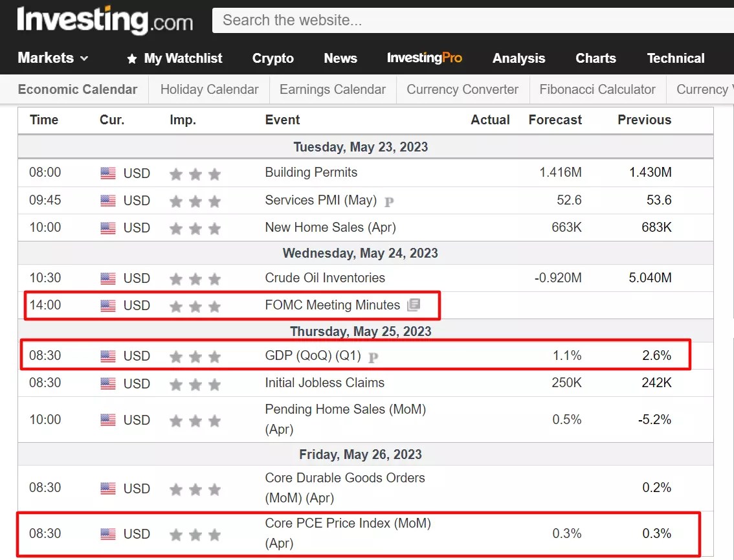This screenshot has height=560, width=734.
Task: Click the preliminary P icon beside GDP (QoQ)
Action: [x=373, y=357]
